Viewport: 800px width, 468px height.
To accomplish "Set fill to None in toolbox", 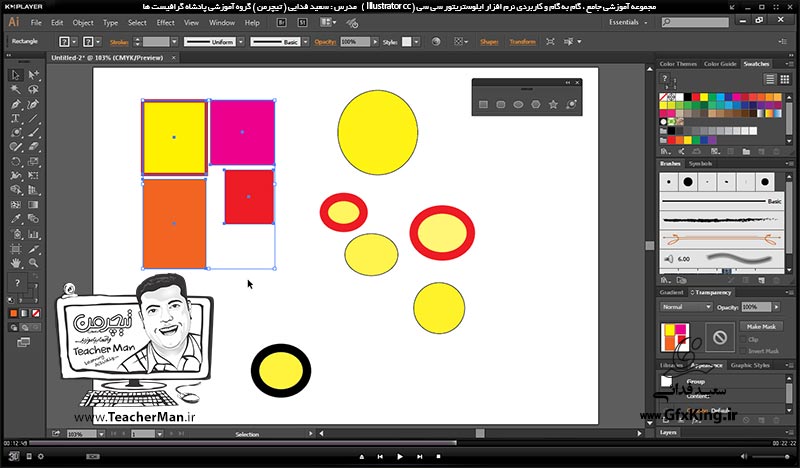I will (x=36, y=313).
